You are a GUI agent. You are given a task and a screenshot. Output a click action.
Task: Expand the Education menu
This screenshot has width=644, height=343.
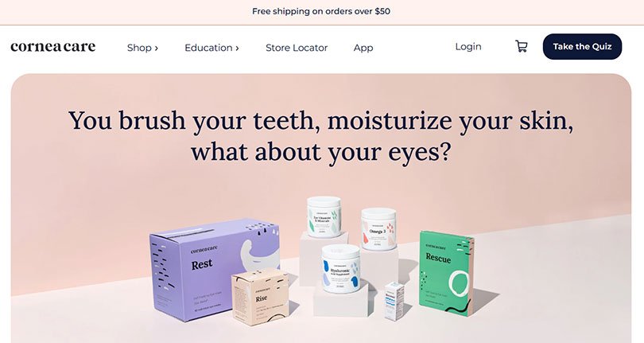click(x=211, y=48)
